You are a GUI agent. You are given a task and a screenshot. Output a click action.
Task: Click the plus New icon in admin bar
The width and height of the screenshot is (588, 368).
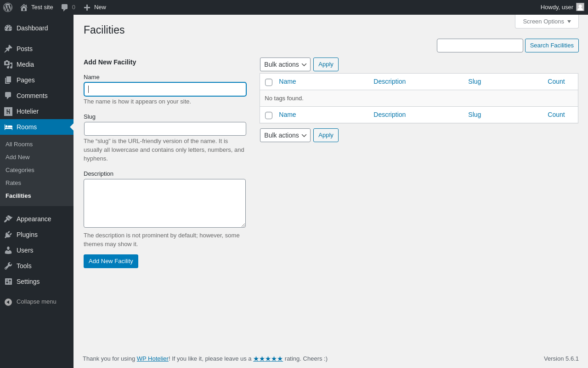pos(87,7)
